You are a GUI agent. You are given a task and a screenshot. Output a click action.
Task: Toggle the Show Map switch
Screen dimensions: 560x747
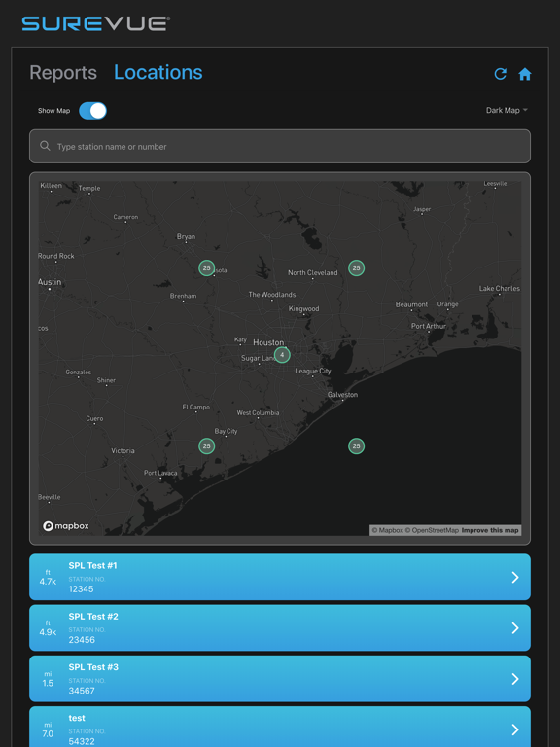(93, 111)
